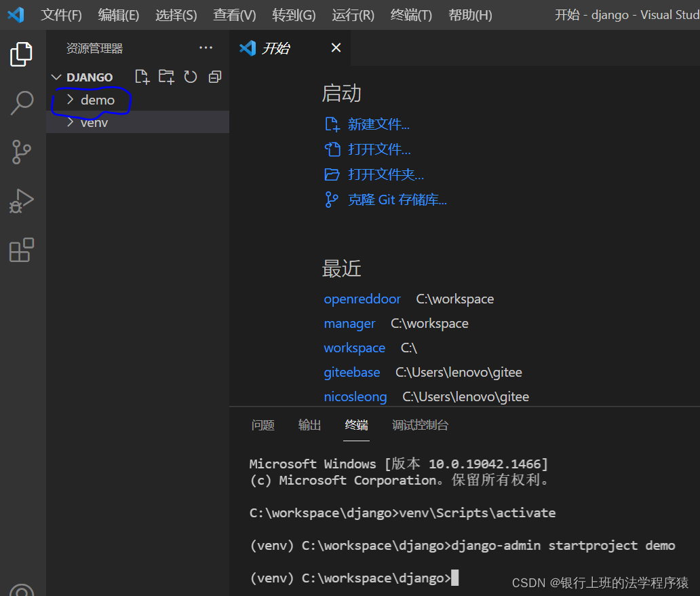Image resolution: width=700 pixels, height=596 pixels.
Task: Click the terminal prompt input line
Action: (354, 578)
